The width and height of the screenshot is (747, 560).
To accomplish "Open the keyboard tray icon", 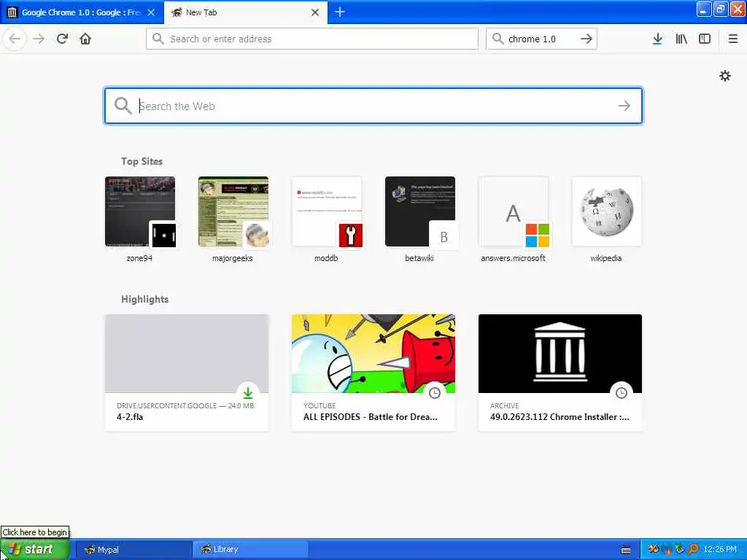I will (626, 550).
